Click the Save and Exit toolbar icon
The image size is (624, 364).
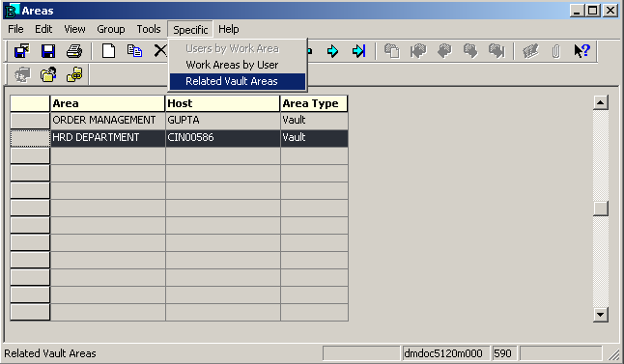tap(22, 51)
